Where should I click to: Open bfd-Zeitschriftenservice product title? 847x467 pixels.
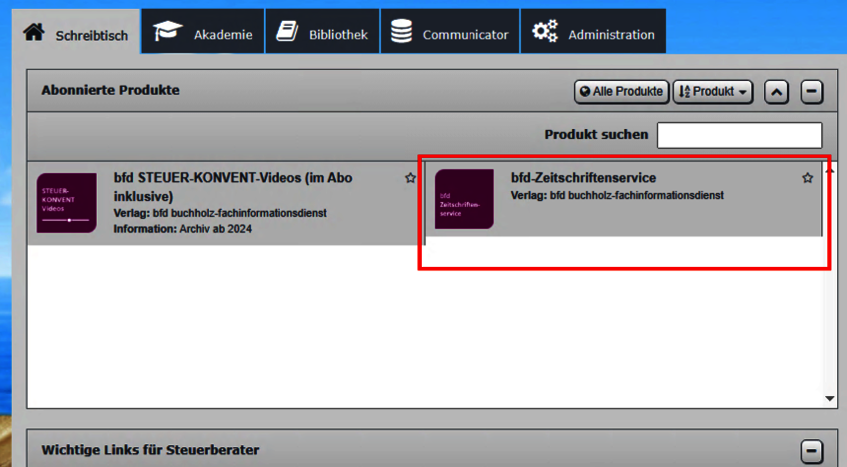(583, 178)
